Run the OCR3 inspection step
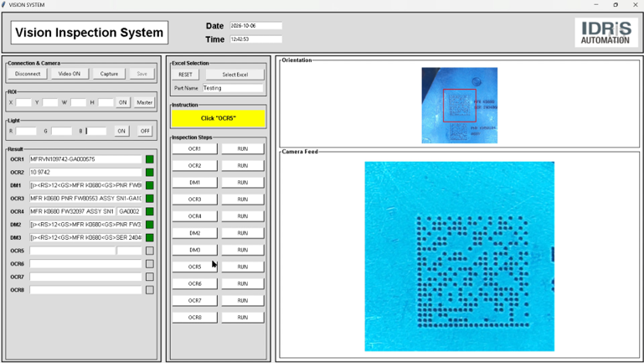Image resolution: width=644 pixels, height=363 pixels. coord(243,200)
